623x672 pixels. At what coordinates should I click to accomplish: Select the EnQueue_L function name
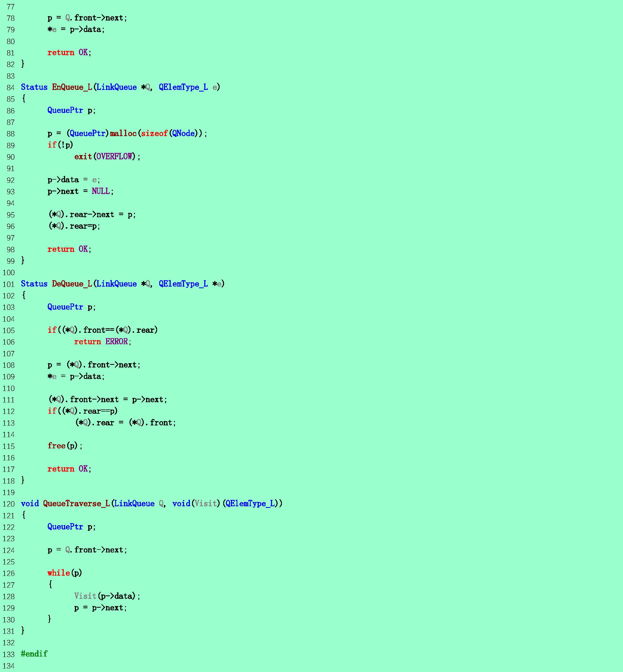click(x=72, y=87)
